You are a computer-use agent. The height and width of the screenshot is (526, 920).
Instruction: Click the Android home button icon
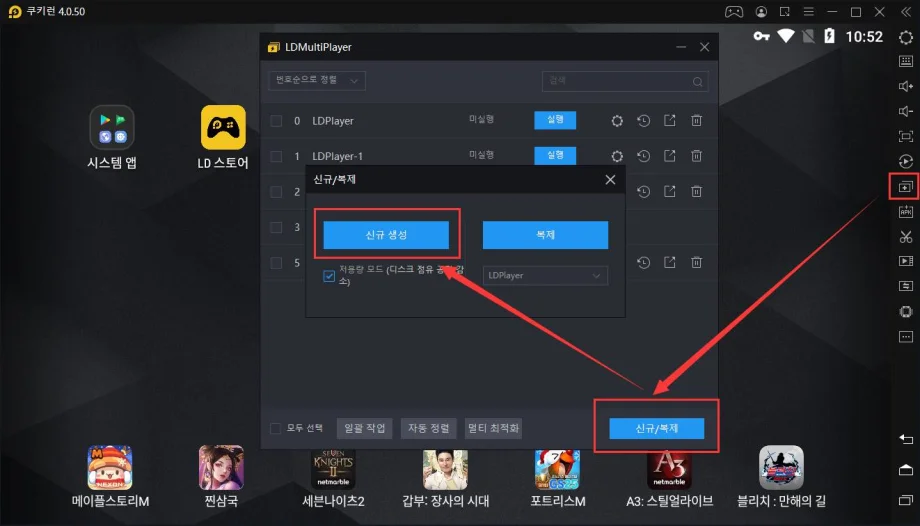pyautogui.click(x=905, y=469)
